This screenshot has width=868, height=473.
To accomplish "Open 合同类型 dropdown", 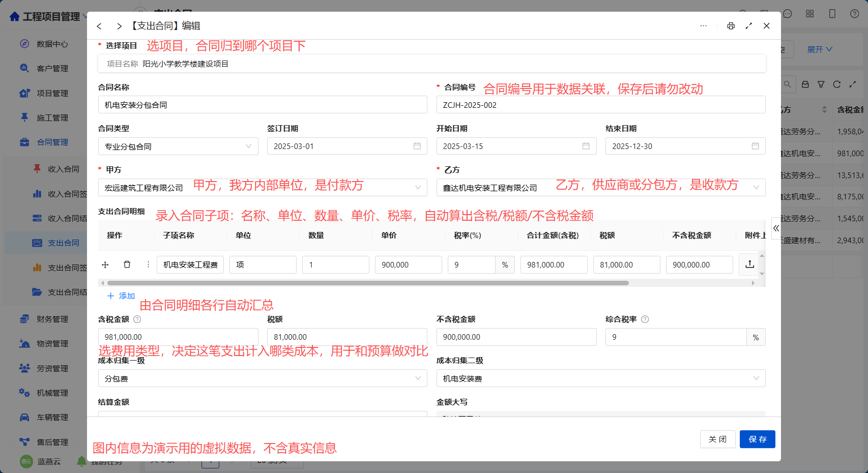I will (178, 146).
